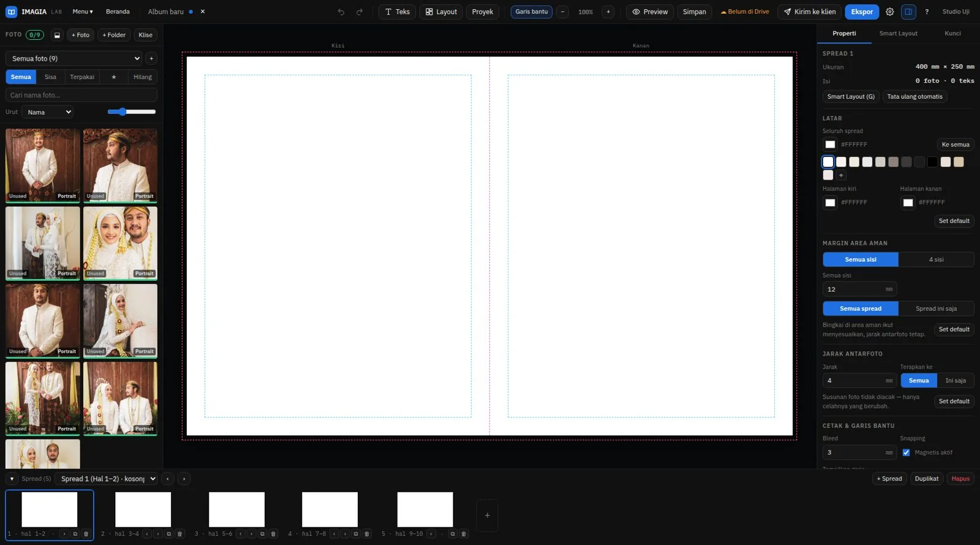Switch to the Smart Layout tab
Screen dimensions: 980x545
click(x=898, y=34)
